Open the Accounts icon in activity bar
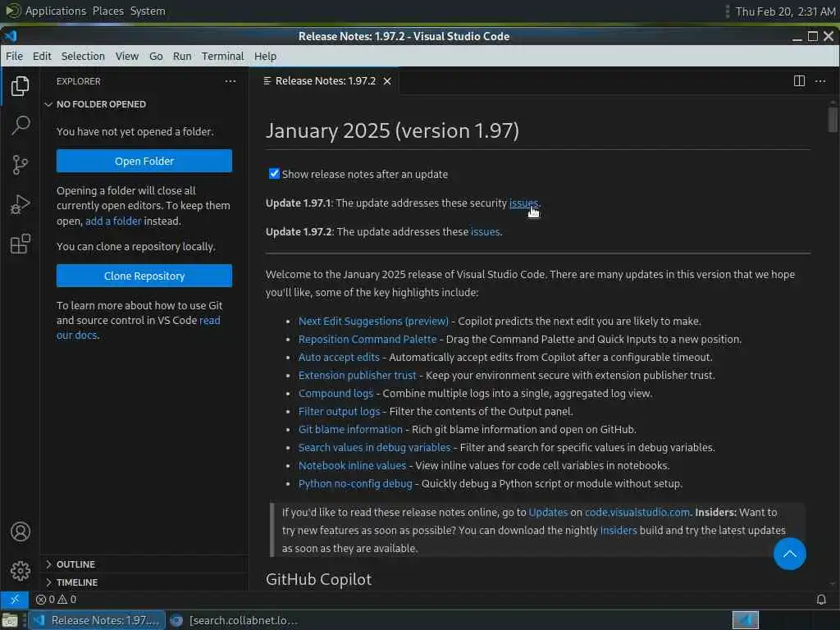840x630 pixels. pyautogui.click(x=21, y=532)
